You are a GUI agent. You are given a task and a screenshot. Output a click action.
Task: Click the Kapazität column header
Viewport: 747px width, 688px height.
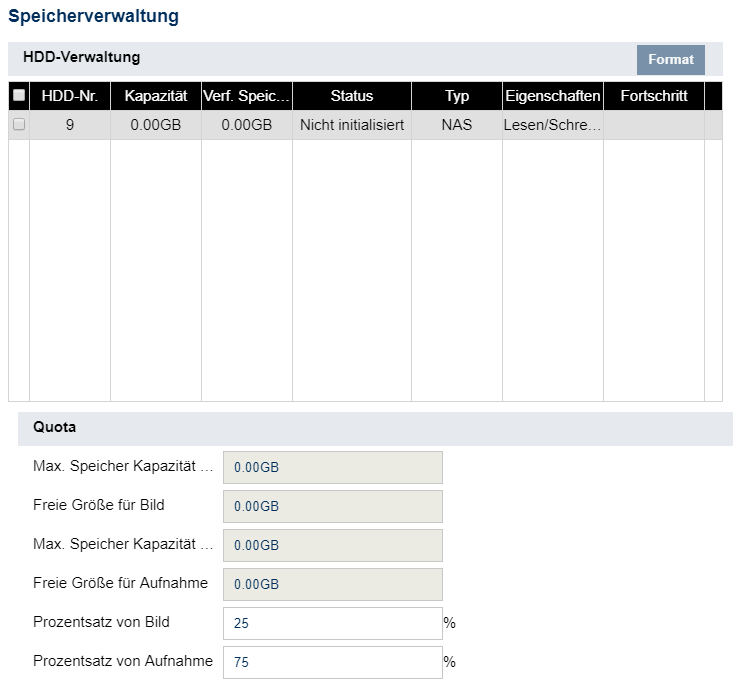pos(156,96)
